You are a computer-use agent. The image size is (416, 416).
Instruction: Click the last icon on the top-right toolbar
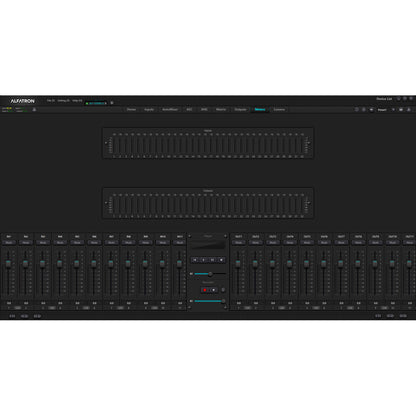(x=409, y=110)
